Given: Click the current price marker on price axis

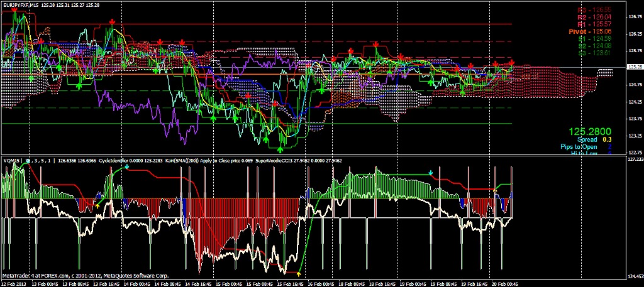Looking at the screenshot, I should (x=634, y=67).
